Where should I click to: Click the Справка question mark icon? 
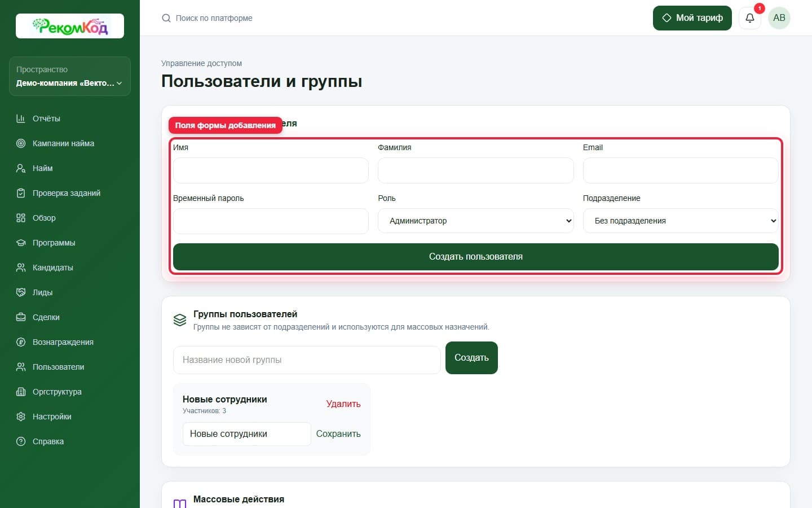point(21,441)
